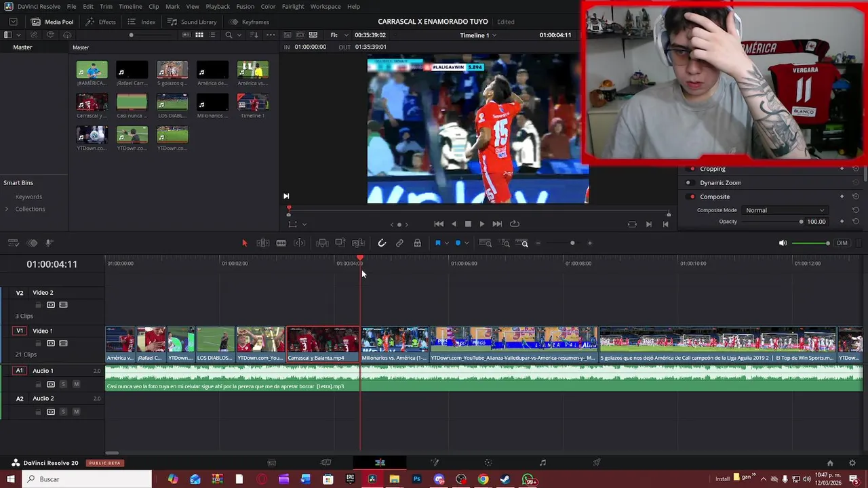Click the speaker mute icon beside DIM
Viewport: 868px width, 488px height.
tap(783, 243)
